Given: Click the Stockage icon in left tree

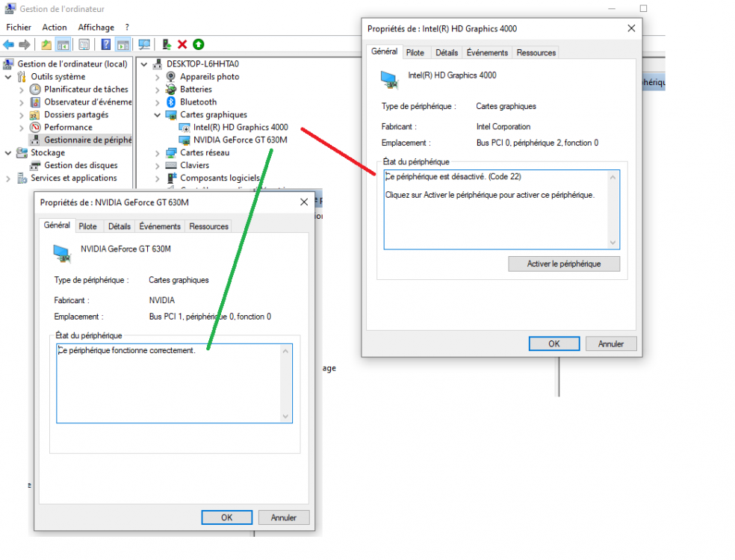Looking at the screenshot, I should tap(22, 153).
